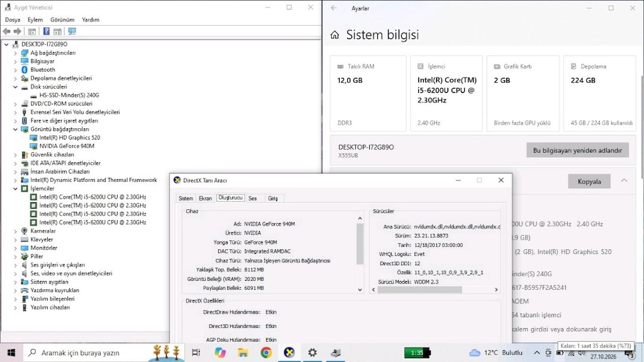
Task: Show hidden tray icons with the up chevron
Action: 537,353
